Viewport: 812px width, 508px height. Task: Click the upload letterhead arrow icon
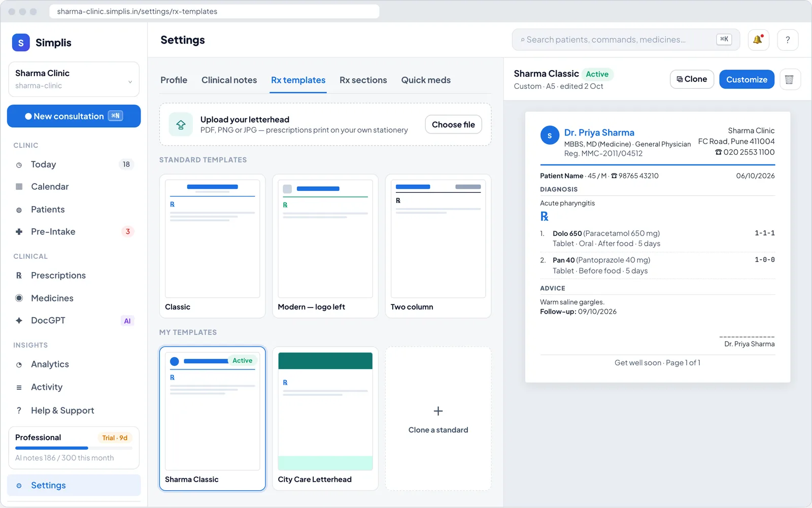(x=181, y=124)
